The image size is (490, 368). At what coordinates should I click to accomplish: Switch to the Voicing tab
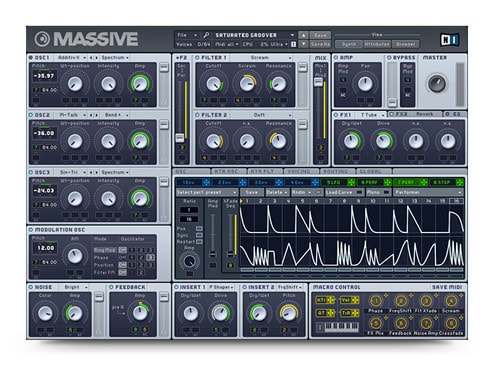coord(299,171)
